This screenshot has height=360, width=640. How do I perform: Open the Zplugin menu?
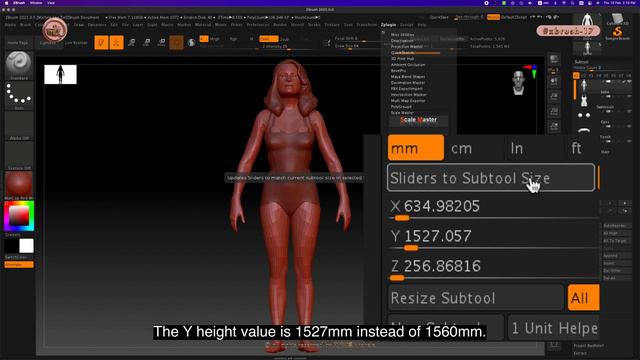[388, 25]
